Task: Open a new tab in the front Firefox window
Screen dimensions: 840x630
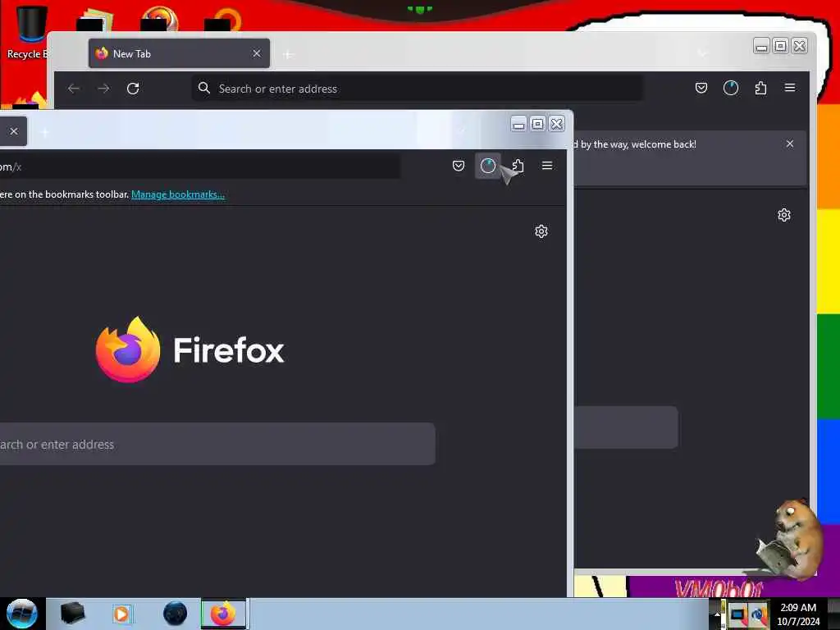Action: coord(45,132)
